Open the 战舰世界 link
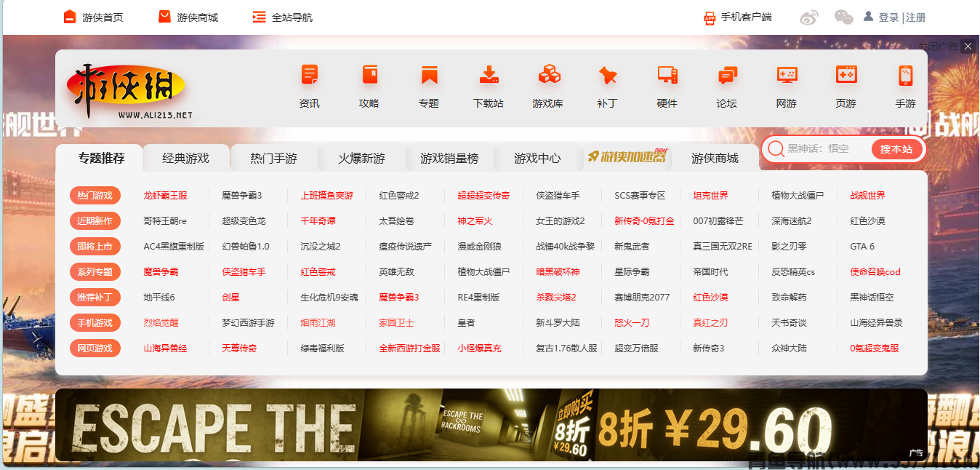Viewport: 980px width, 470px height. (x=867, y=196)
